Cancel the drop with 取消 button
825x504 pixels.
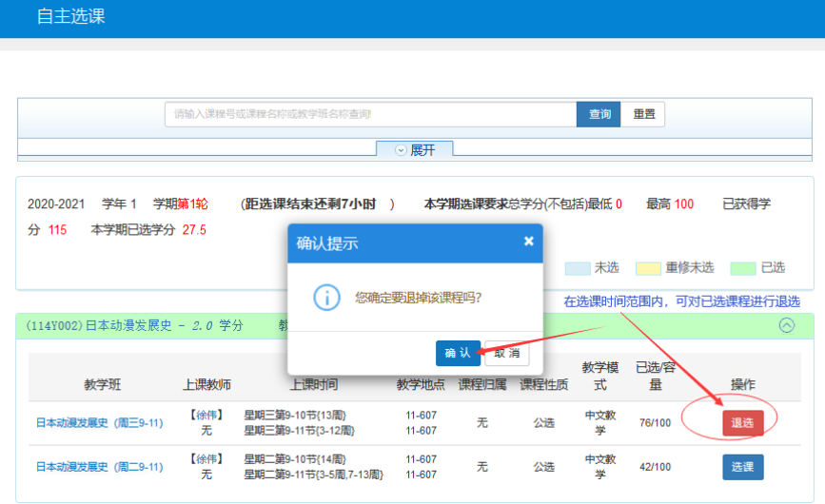pos(506,353)
